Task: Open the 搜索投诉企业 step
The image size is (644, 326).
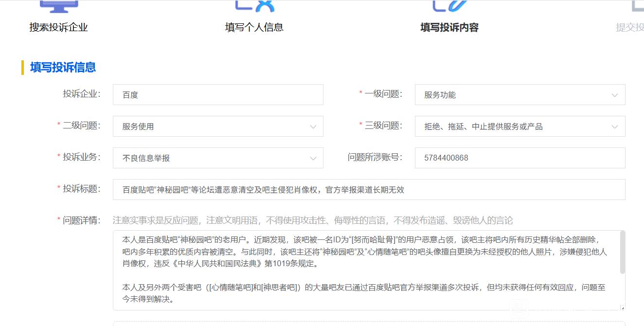Action: pyautogui.click(x=58, y=28)
